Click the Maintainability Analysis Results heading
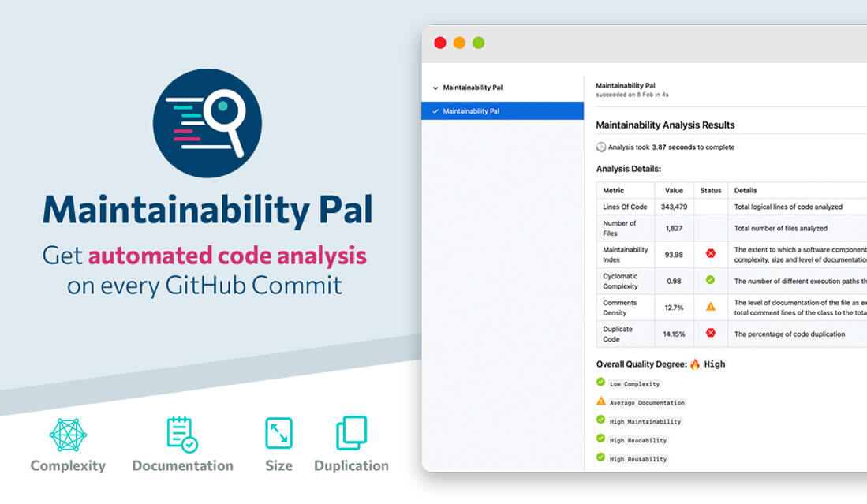This screenshot has height=504, width=867. 665,125
